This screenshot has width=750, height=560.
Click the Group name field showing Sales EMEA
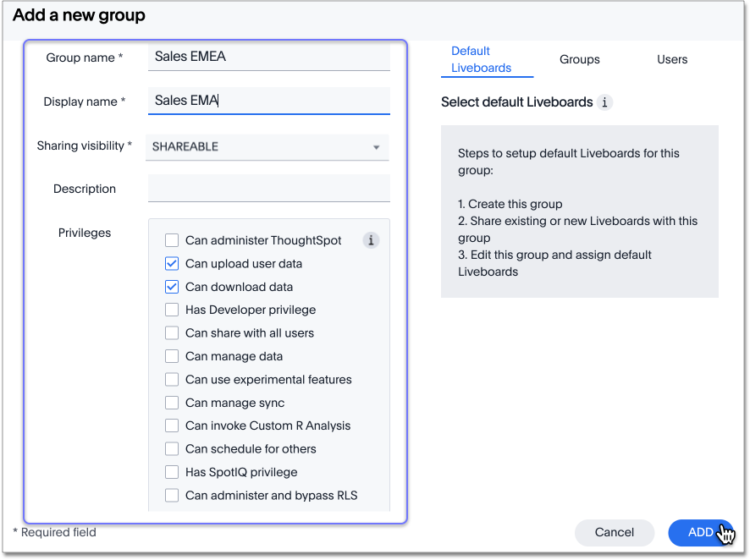(268, 57)
